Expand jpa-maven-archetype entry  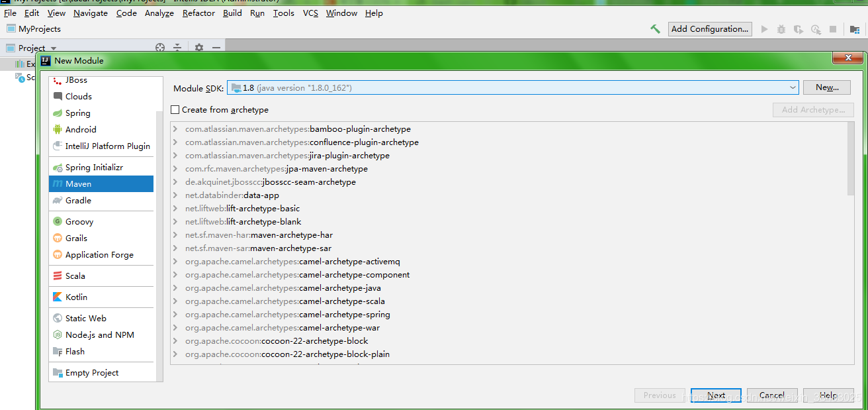pos(175,169)
